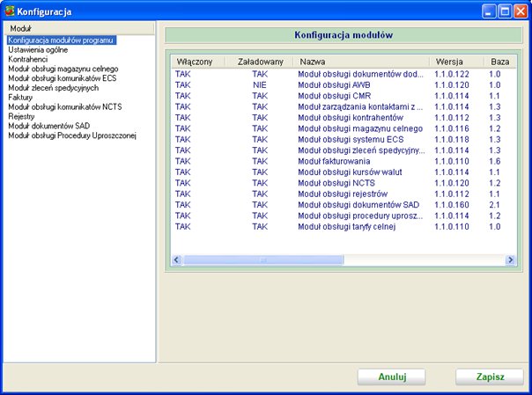Viewport: 532px width, 395px height.
Task: Click left arrow of horizontal scrollbar
Action: (176, 260)
